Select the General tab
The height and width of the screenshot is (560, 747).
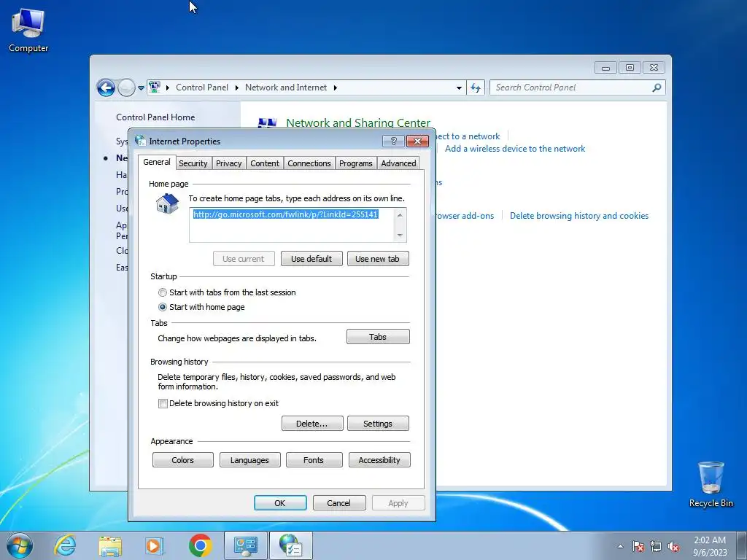coord(157,162)
